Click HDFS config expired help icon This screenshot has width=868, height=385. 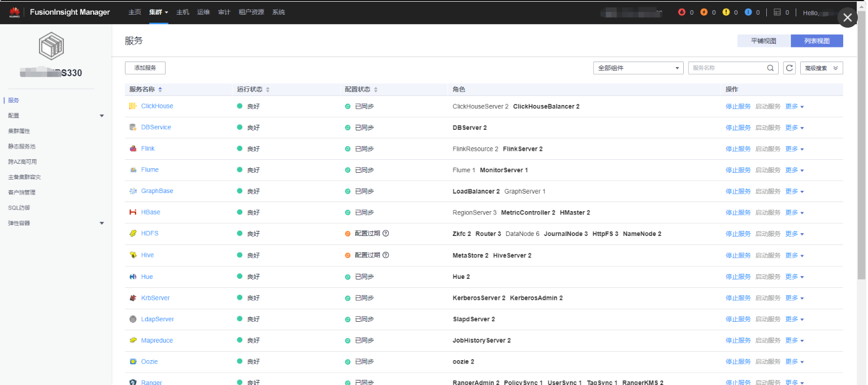[x=386, y=234]
